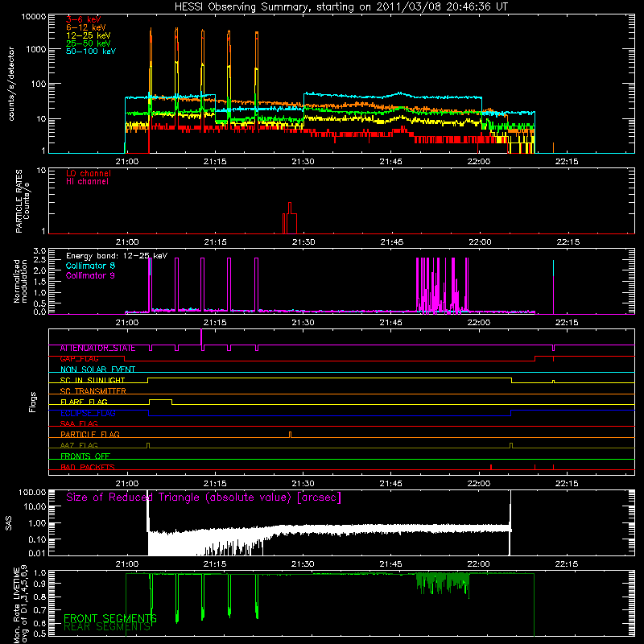Image resolution: width=644 pixels, height=644 pixels.
Task: Select the 50-100 keV legend label
Action: pos(91,52)
